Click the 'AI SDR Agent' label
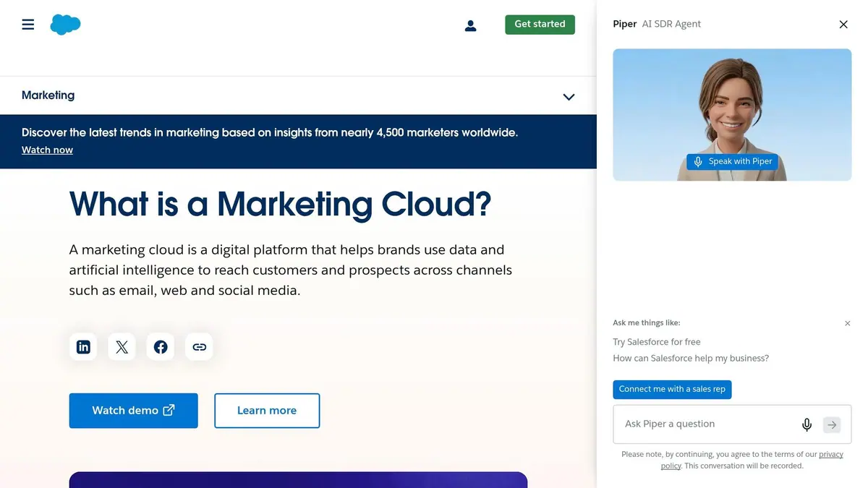Screen dimensions: 868x488 click(671, 24)
